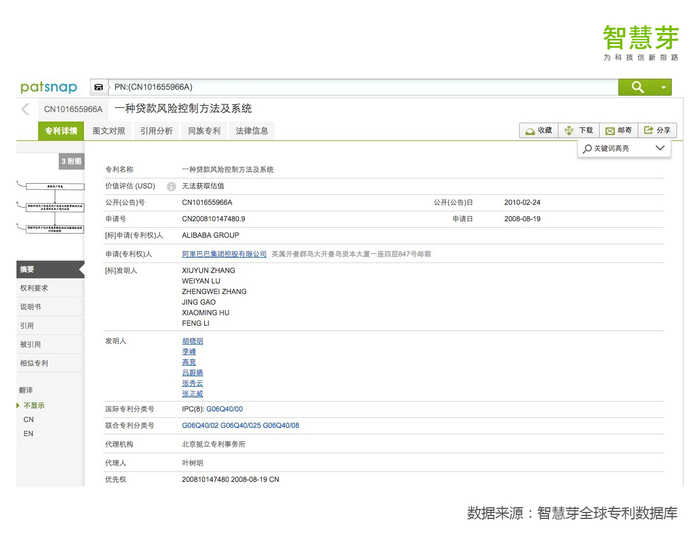Choose EN translation option

pos(29,434)
